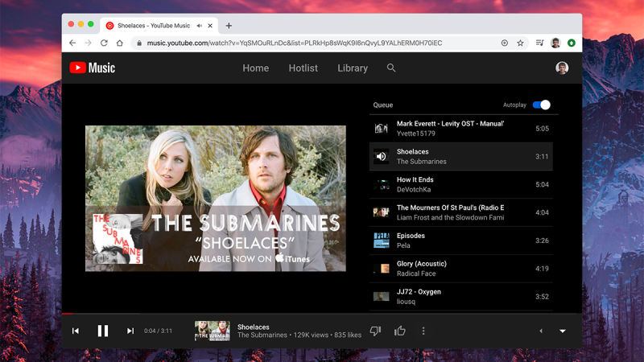Toggle the Autoplay switch

click(541, 105)
